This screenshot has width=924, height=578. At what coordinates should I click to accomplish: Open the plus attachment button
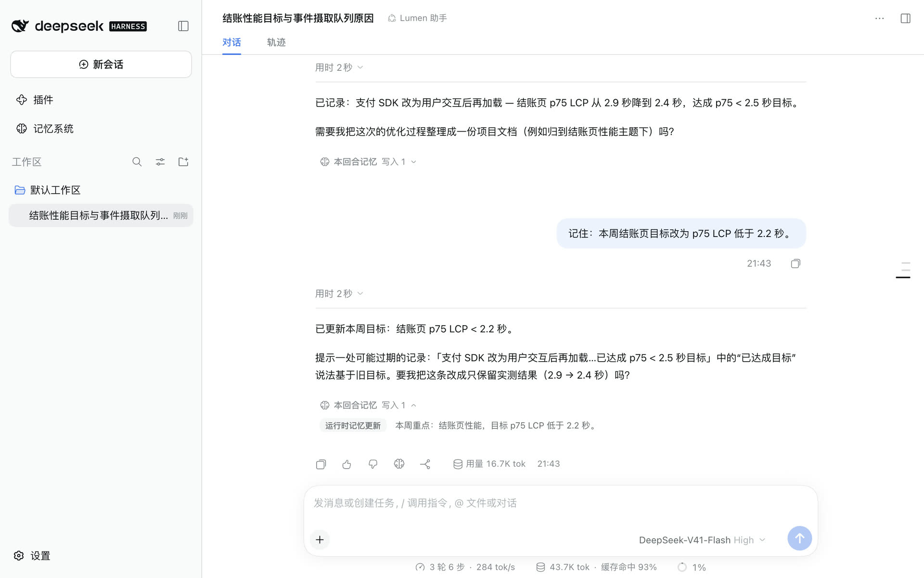pyautogui.click(x=320, y=539)
